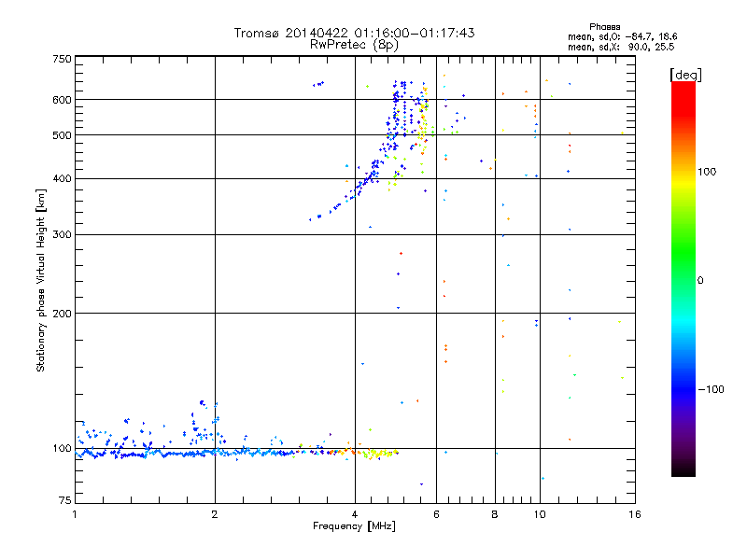Click the colorbar '100' tick label
This screenshot has width=747, height=560.
tap(707, 172)
